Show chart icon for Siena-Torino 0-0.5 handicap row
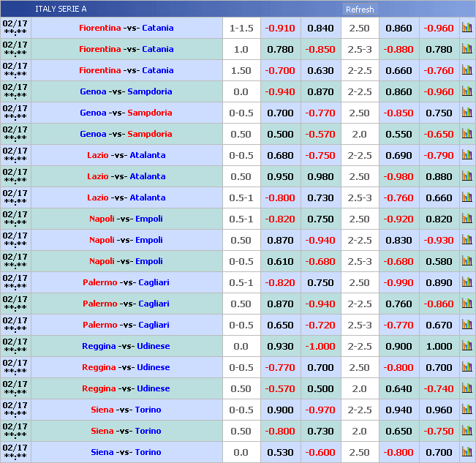 (x=466, y=410)
